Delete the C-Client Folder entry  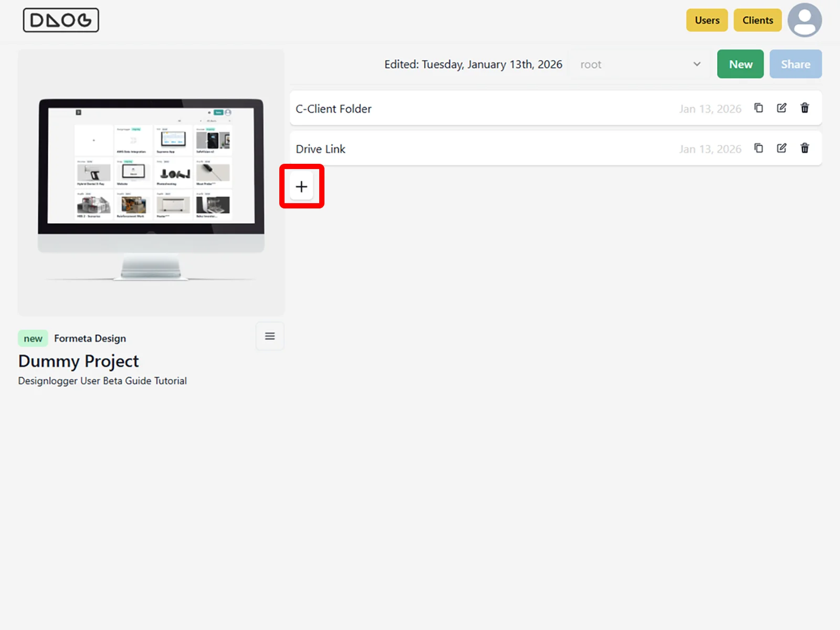coord(805,108)
